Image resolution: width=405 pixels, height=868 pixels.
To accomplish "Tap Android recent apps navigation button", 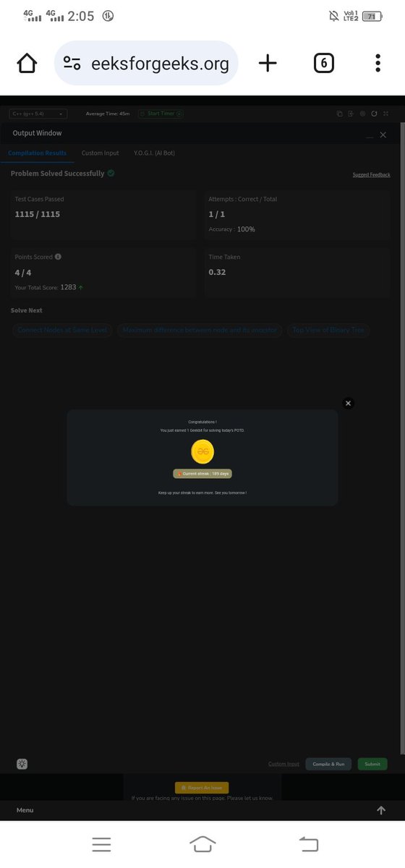I will pos(101,844).
